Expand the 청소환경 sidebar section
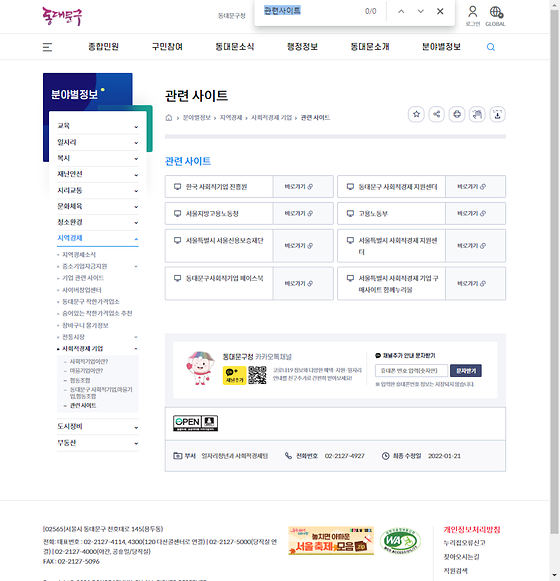The width and height of the screenshot is (560, 581). (98, 222)
